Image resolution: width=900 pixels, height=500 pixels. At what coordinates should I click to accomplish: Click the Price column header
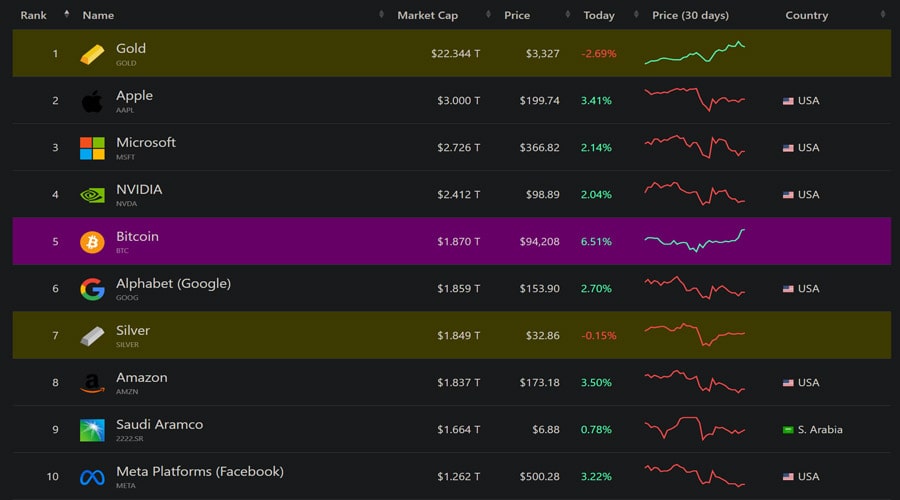[517, 15]
